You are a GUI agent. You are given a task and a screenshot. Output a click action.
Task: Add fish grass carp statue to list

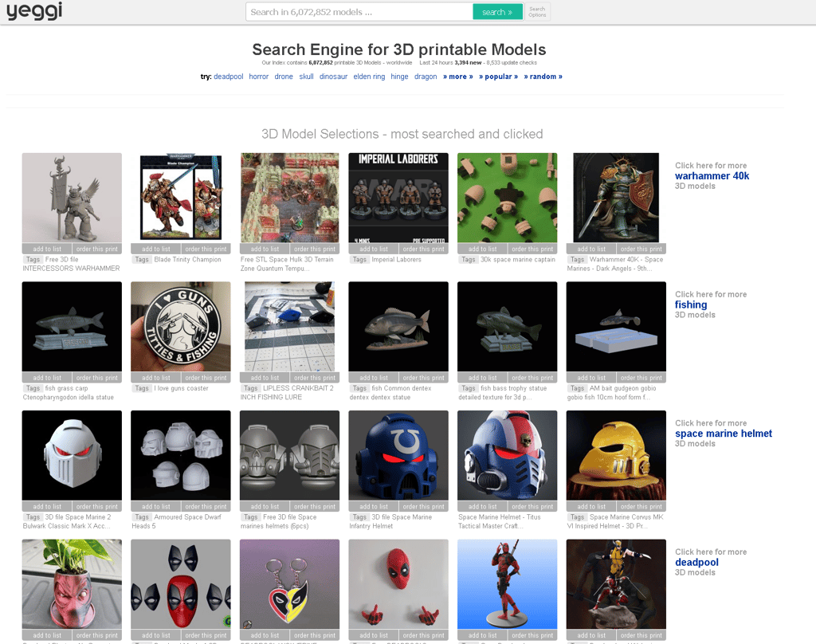click(x=47, y=378)
